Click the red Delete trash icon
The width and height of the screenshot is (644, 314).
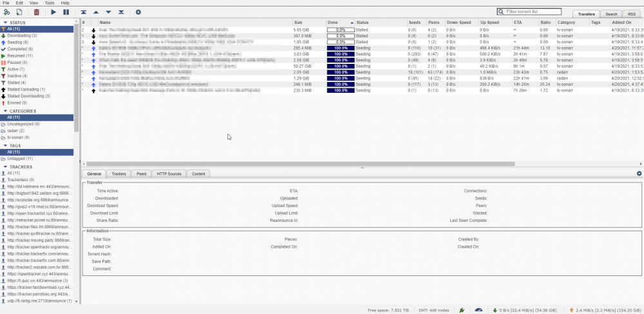[x=37, y=12]
